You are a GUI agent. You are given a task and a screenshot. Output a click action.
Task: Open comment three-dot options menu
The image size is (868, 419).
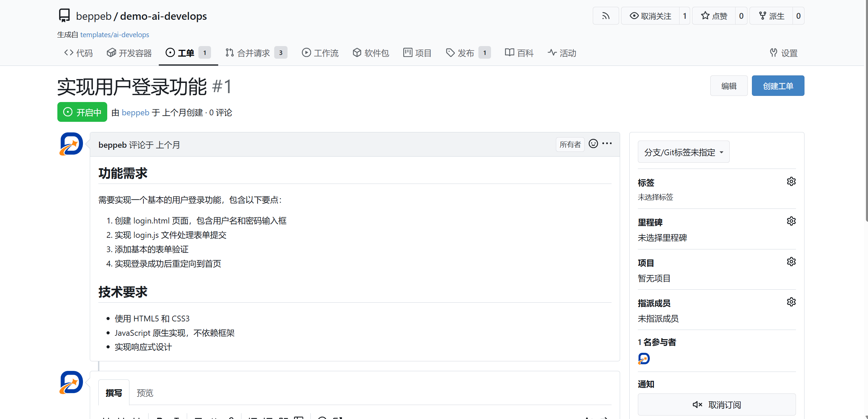pyautogui.click(x=607, y=144)
